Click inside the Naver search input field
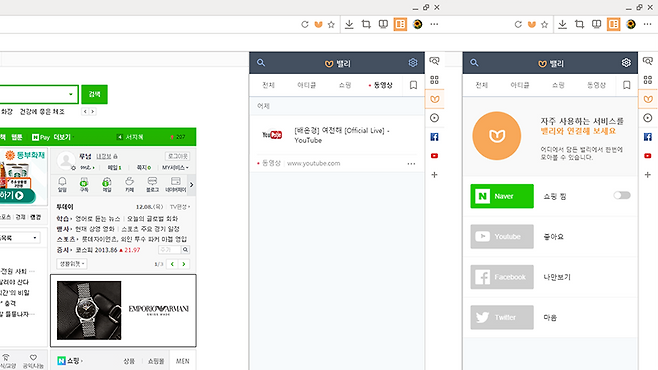 click(34, 94)
